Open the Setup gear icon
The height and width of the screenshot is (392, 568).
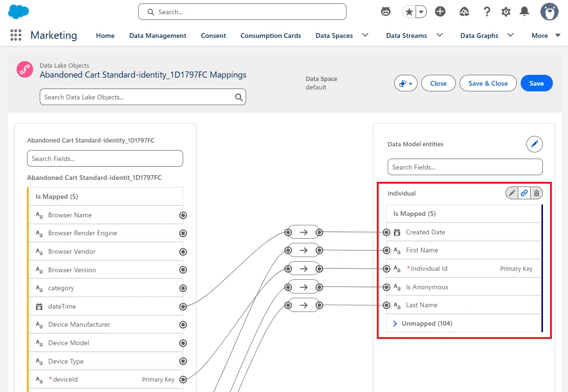point(506,12)
